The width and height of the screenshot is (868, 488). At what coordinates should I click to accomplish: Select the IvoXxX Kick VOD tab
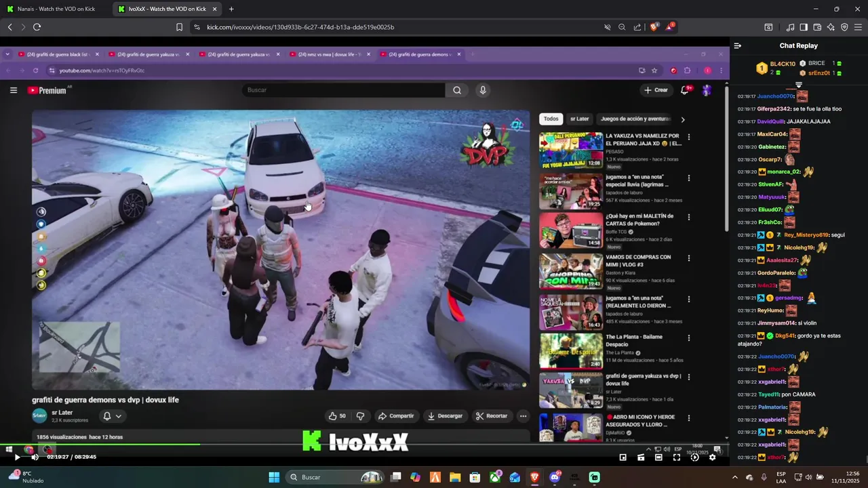tap(167, 9)
